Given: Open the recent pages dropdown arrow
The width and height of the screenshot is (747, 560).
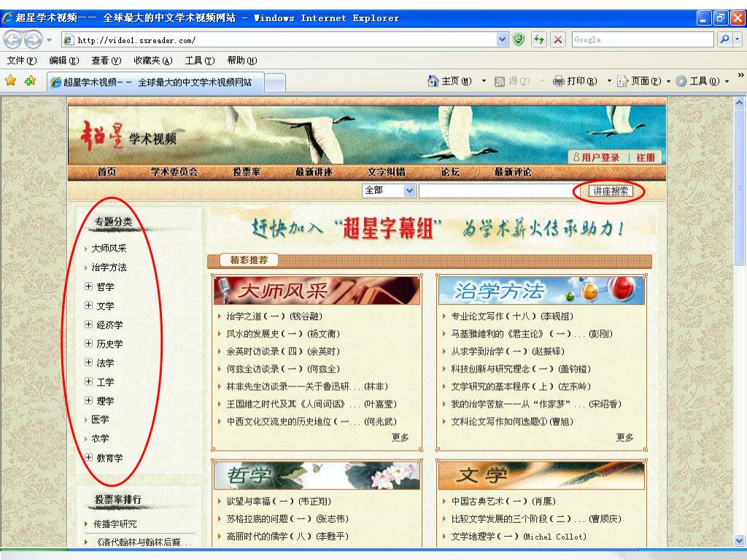Looking at the screenshot, I should coord(49,40).
